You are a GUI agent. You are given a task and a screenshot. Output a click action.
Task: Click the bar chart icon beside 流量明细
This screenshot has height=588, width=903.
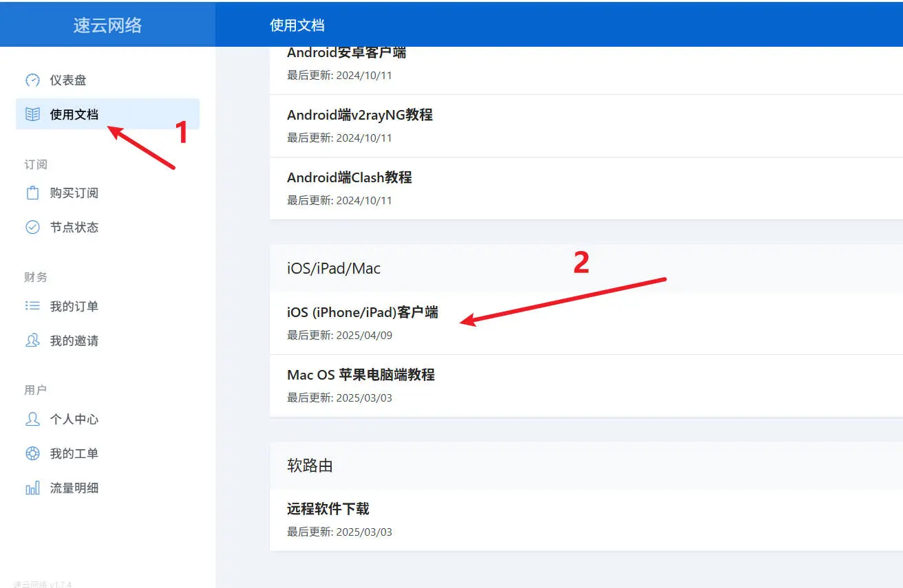click(32, 488)
